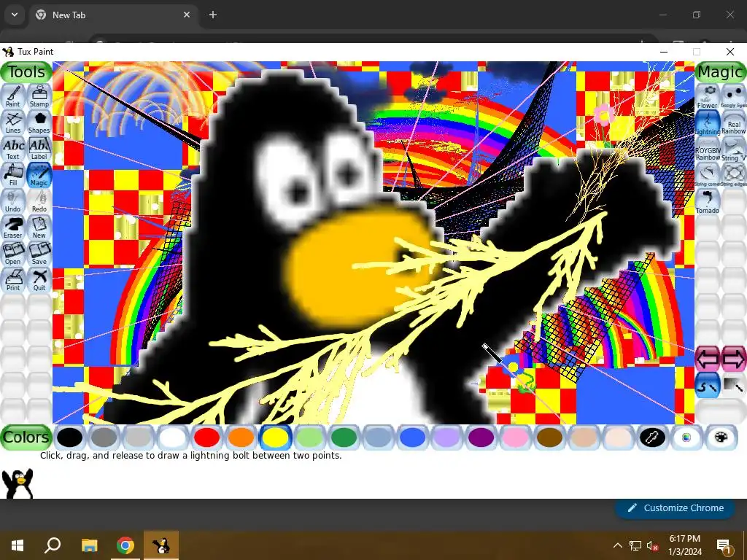
Task: Open a new Chrome tab with plus
Action: [x=213, y=15]
